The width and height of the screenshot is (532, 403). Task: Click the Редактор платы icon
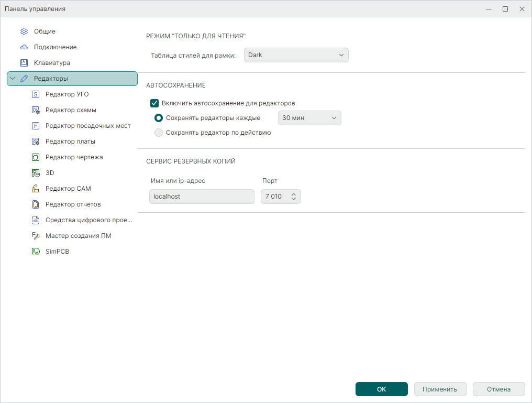coord(36,141)
